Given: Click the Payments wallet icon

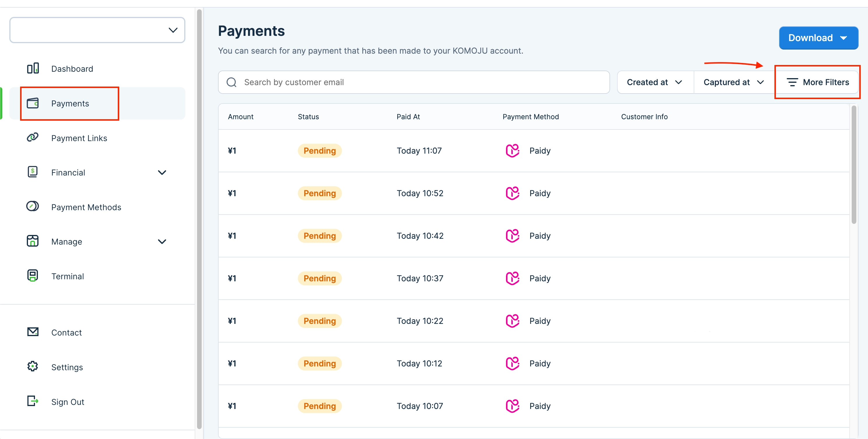Looking at the screenshot, I should pyautogui.click(x=33, y=103).
